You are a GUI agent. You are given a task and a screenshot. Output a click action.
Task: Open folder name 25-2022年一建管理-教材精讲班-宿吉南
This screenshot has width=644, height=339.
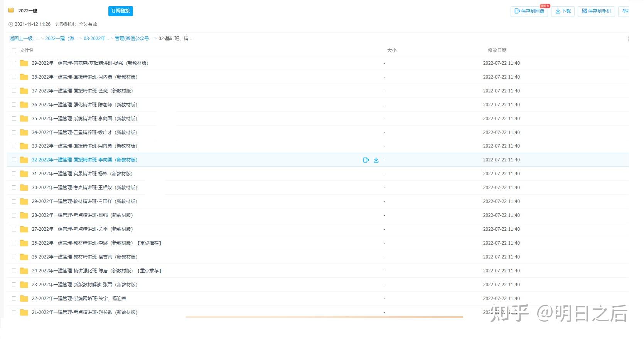coord(84,257)
